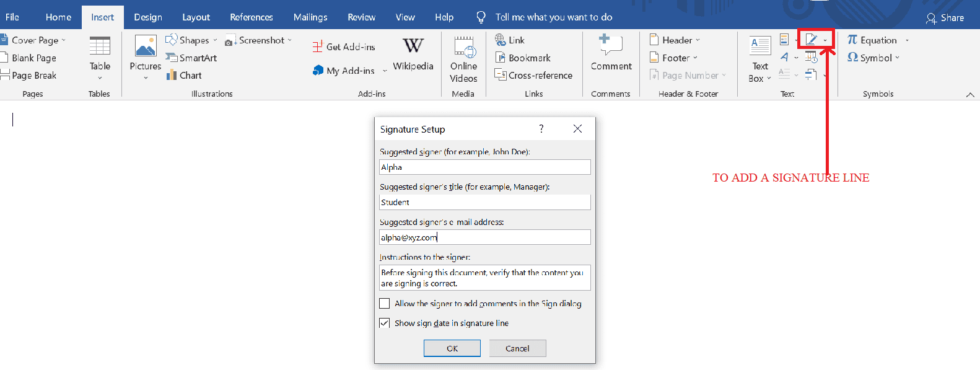Uncheck Show sign date in signature line

coord(385,323)
